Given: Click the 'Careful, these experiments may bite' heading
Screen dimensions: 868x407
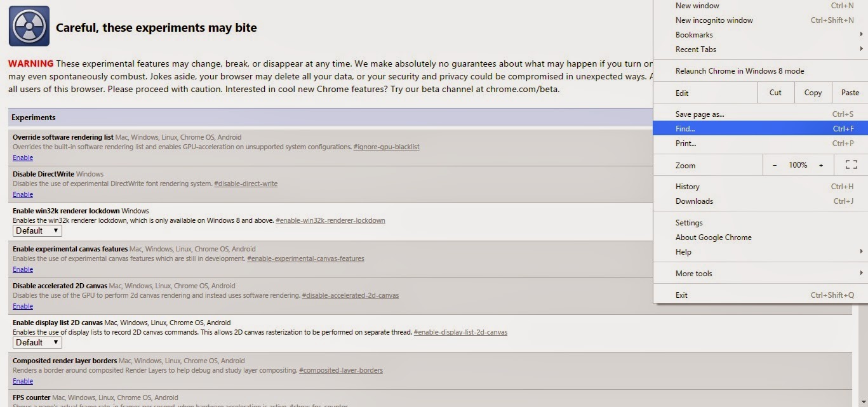Looking at the screenshot, I should [x=156, y=28].
